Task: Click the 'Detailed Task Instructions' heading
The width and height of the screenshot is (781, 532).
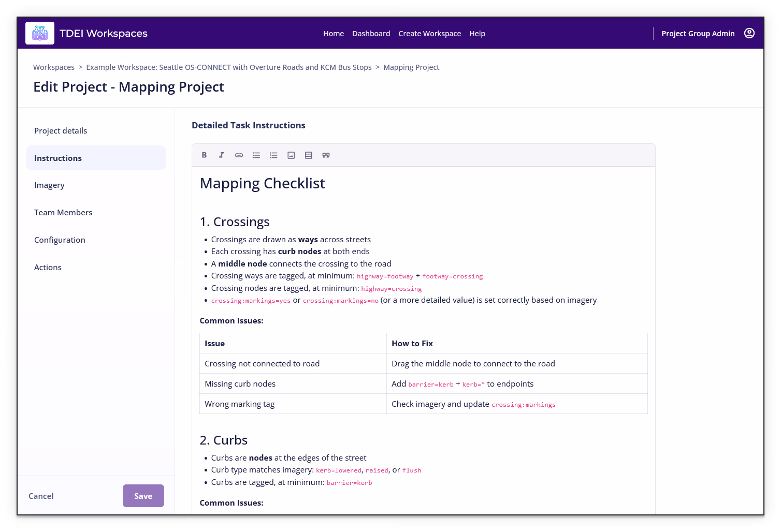Action: [x=249, y=125]
